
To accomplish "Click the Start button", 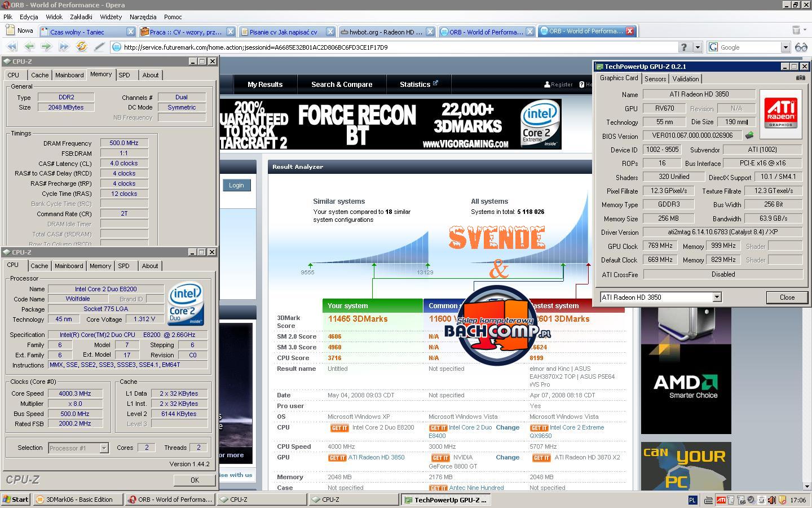I will [16, 500].
